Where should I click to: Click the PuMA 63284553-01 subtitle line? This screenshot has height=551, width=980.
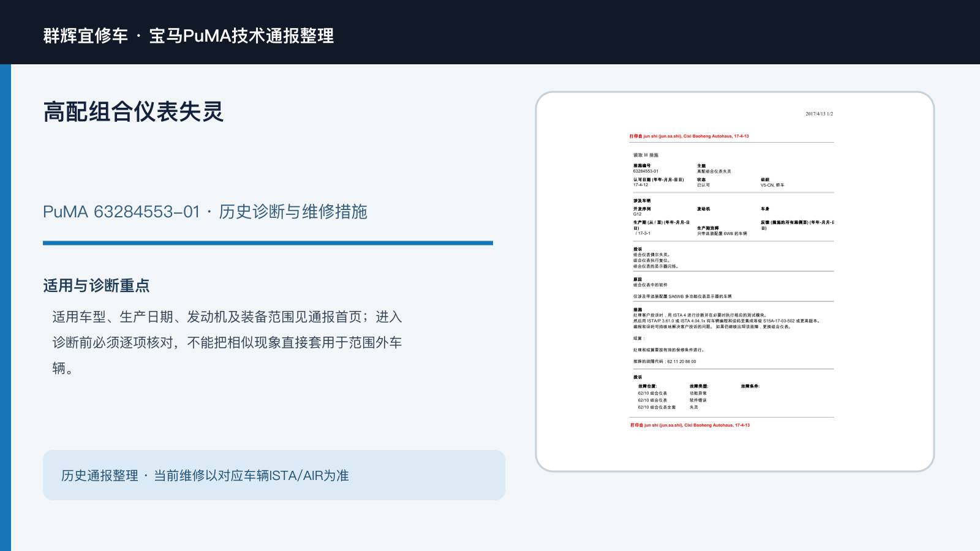tap(205, 212)
